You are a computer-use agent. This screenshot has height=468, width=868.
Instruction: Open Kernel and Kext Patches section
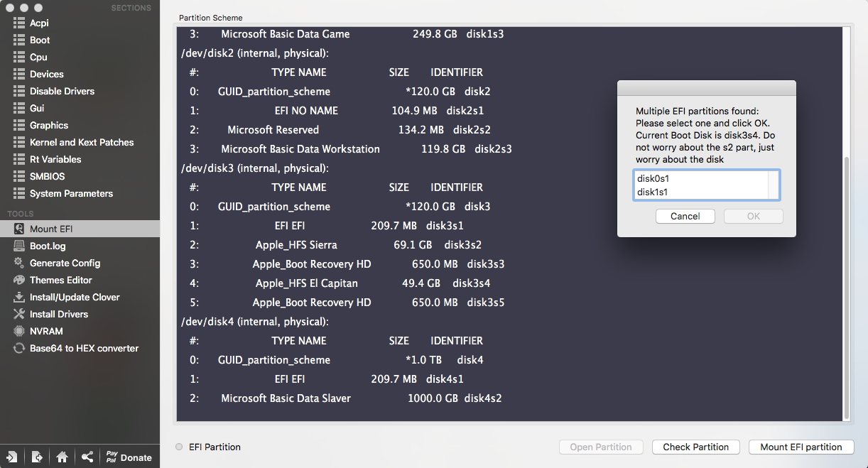(81, 142)
